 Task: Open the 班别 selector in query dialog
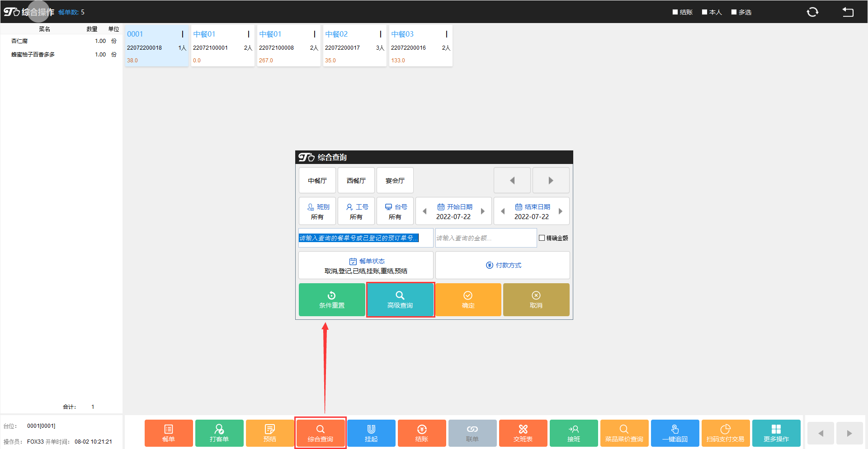coord(317,211)
